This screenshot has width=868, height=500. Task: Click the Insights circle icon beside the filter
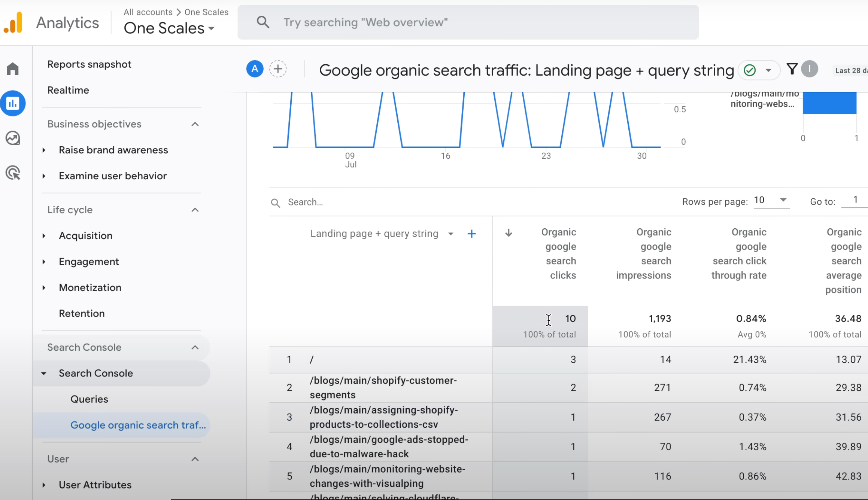(x=810, y=69)
